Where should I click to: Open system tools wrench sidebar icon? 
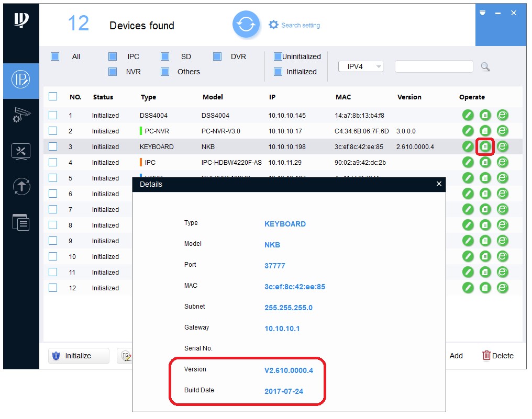coord(21,151)
